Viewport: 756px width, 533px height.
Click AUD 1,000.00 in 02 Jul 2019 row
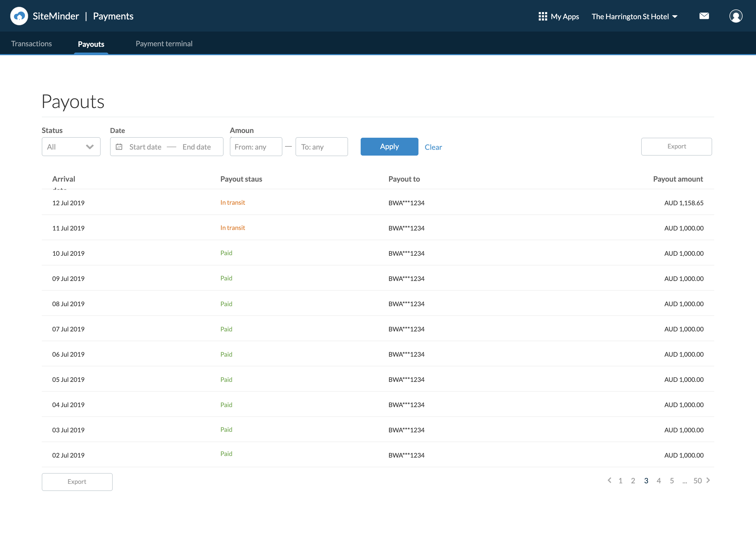pyautogui.click(x=683, y=455)
